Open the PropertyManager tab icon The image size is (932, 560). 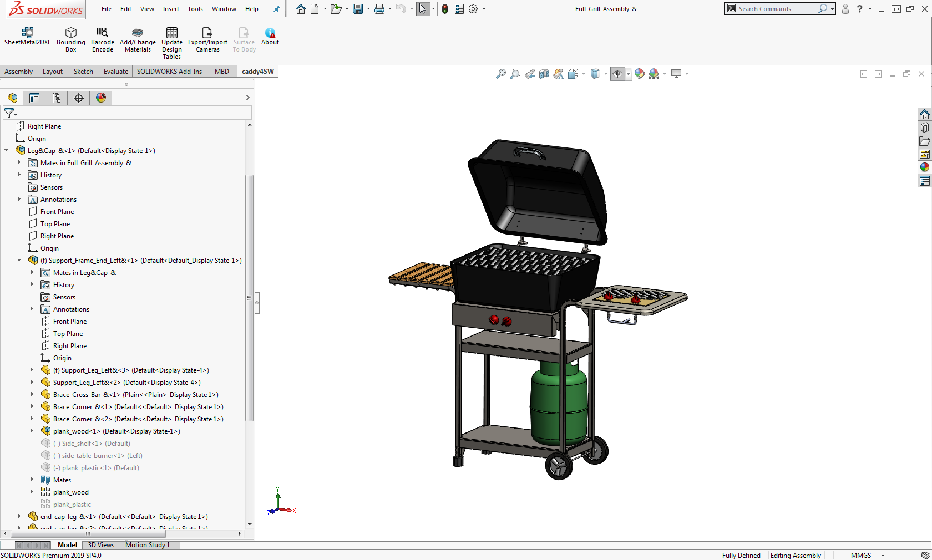pos(34,98)
